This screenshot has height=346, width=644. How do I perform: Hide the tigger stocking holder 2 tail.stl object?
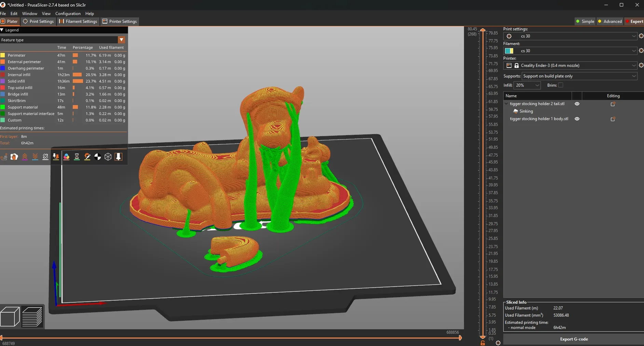coord(577,104)
